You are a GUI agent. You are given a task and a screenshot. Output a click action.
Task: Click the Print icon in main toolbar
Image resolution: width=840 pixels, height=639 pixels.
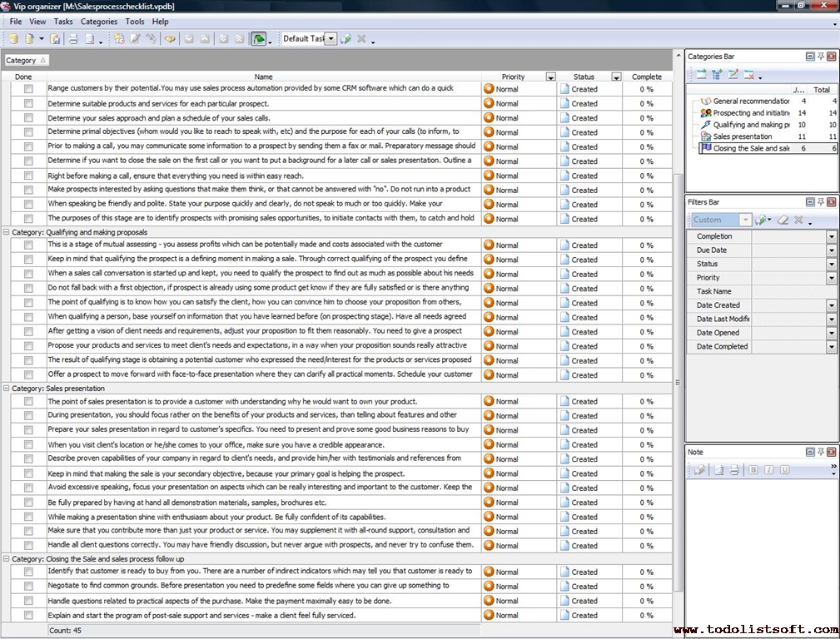tap(72, 39)
